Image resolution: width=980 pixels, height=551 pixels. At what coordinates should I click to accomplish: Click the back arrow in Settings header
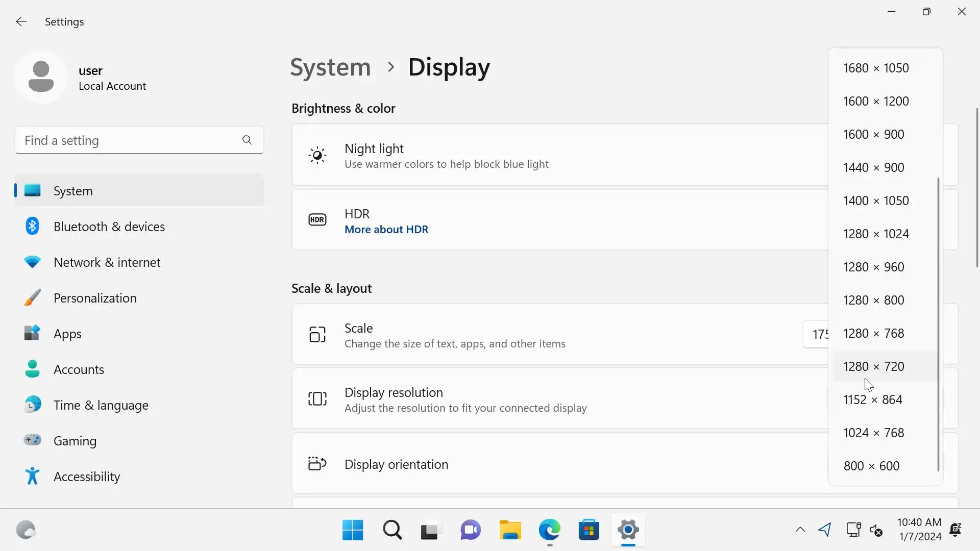coord(21,21)
